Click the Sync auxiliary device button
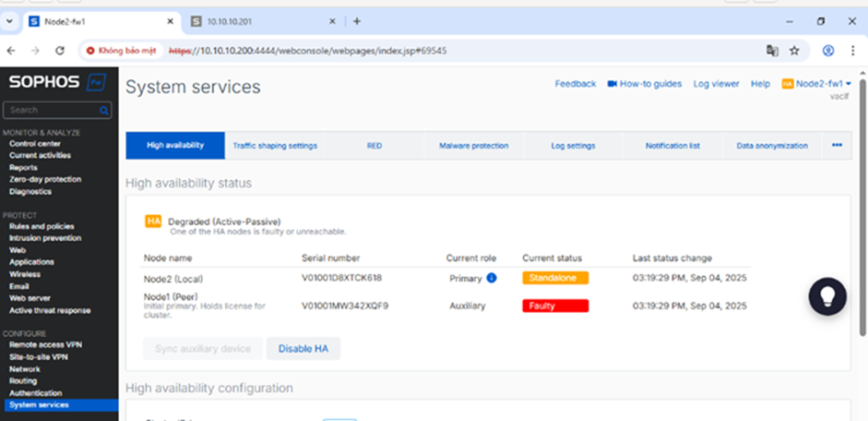The height and width of the screenshot is (421, 868). coord(203,348)
